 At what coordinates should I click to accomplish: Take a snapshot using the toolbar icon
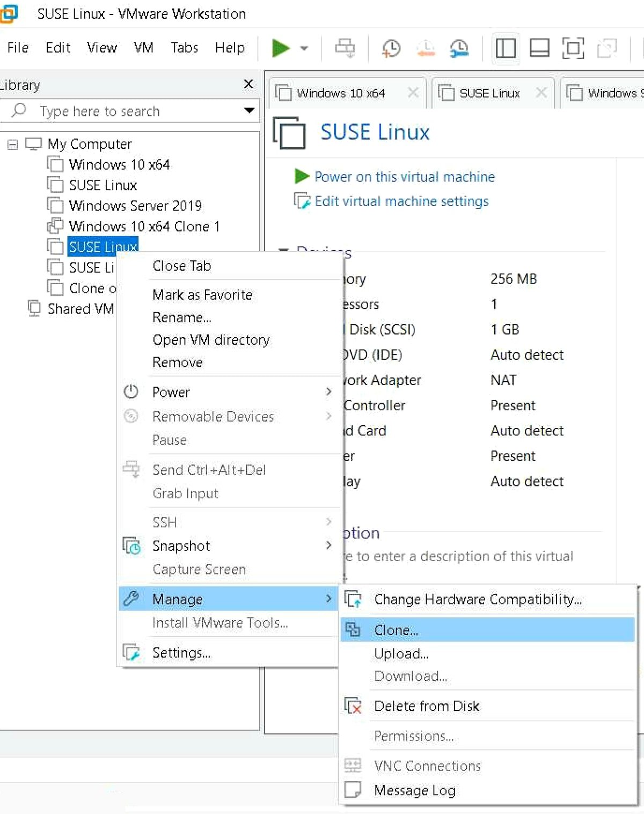(x=391, y=48)
